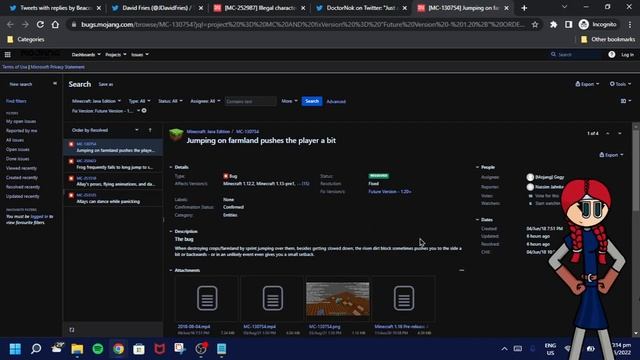Image resolution: width=640 pixels, height=360 pixels.
Task: Select the Frog frequently fails to long jump issue
Action: (x=113, y=164)
